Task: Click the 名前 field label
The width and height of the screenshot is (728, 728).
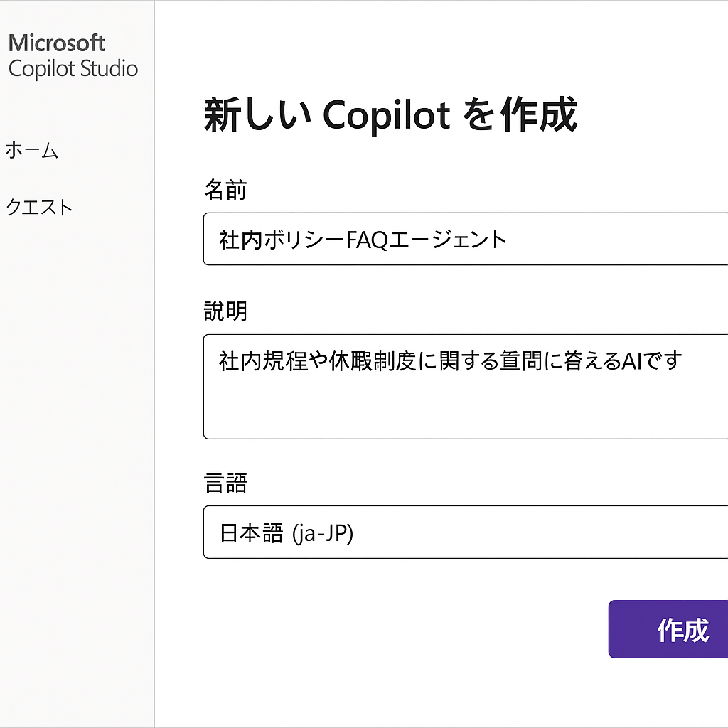Action: (x=225, y=191)
